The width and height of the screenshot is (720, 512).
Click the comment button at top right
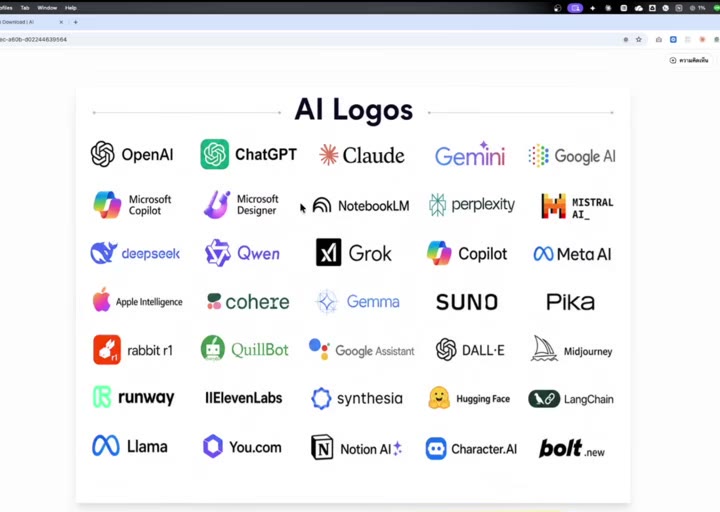(x=688, y=60)
